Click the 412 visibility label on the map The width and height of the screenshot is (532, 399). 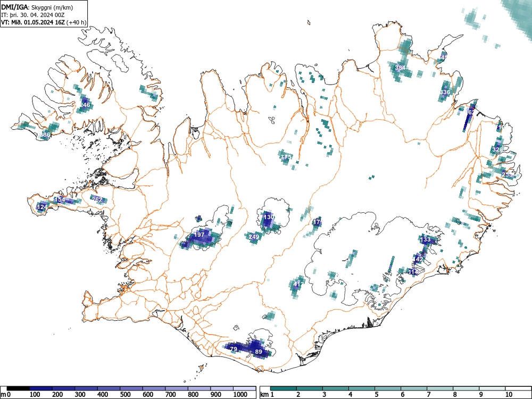pos(298,284)
